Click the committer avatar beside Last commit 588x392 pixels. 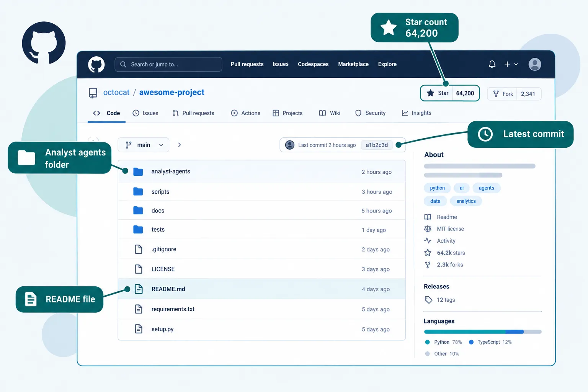(x=290, y=145)
